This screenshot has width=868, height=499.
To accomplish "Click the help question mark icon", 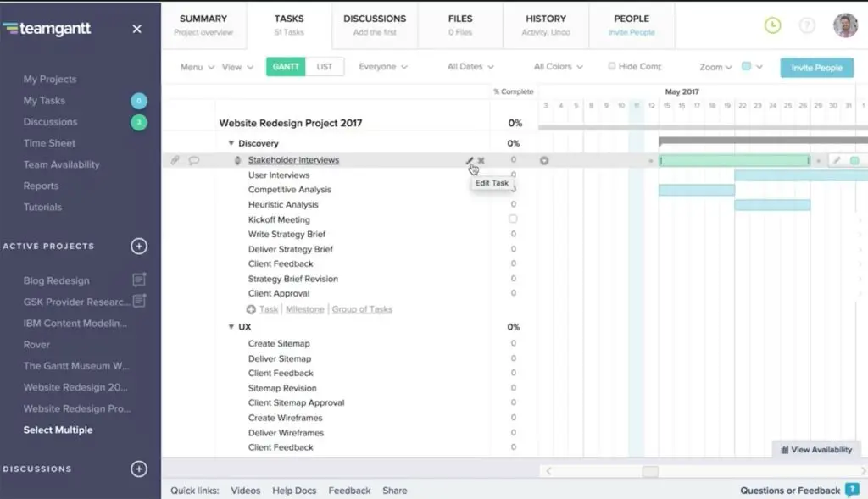I will [x=807, y=25].
